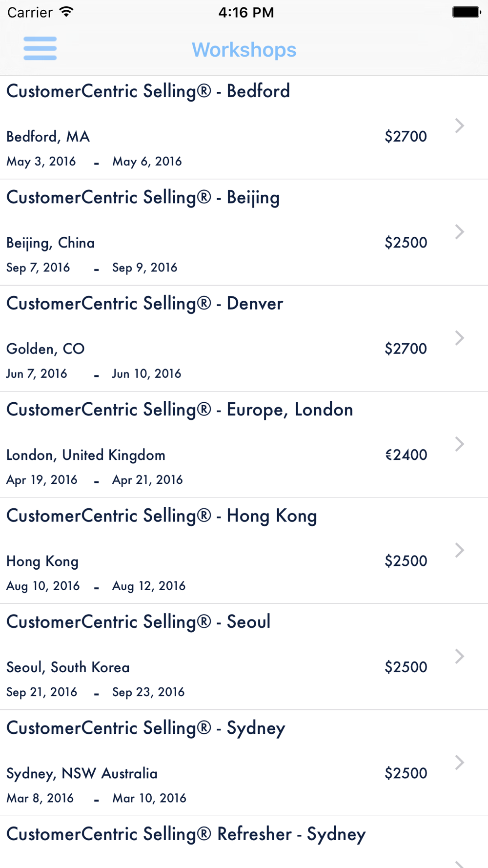This screenshot has width=488, height=868.
Task: Select CustomerCentric Selling® - Hong Kong title
Action: (162, 516)
